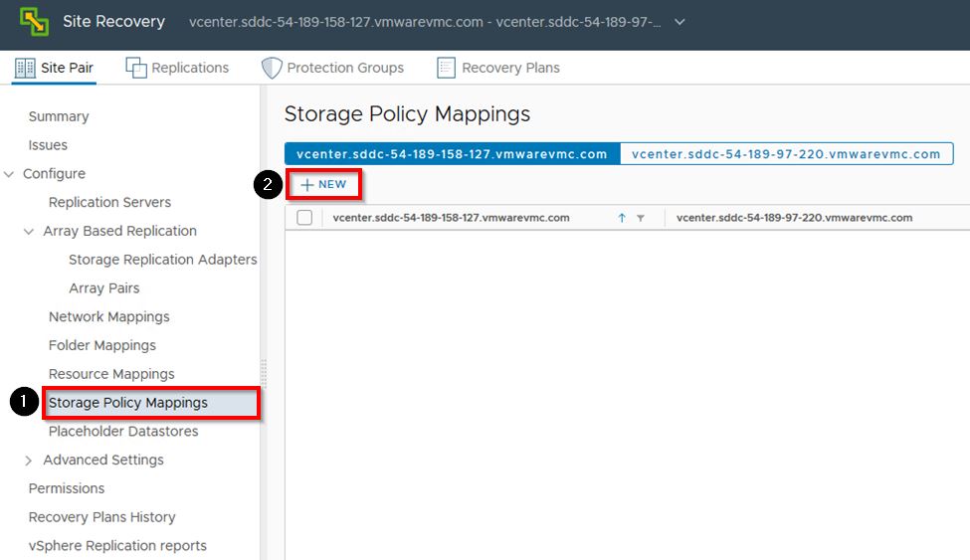
Task: Open Storage Replication Adapters
Action: (x=163, y=260)
